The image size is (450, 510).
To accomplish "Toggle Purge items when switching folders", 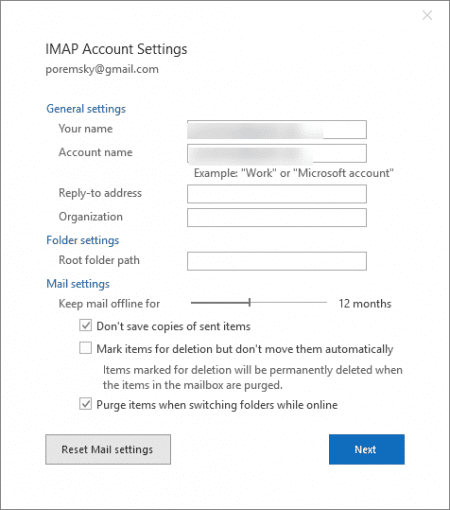I will [86, 404].
